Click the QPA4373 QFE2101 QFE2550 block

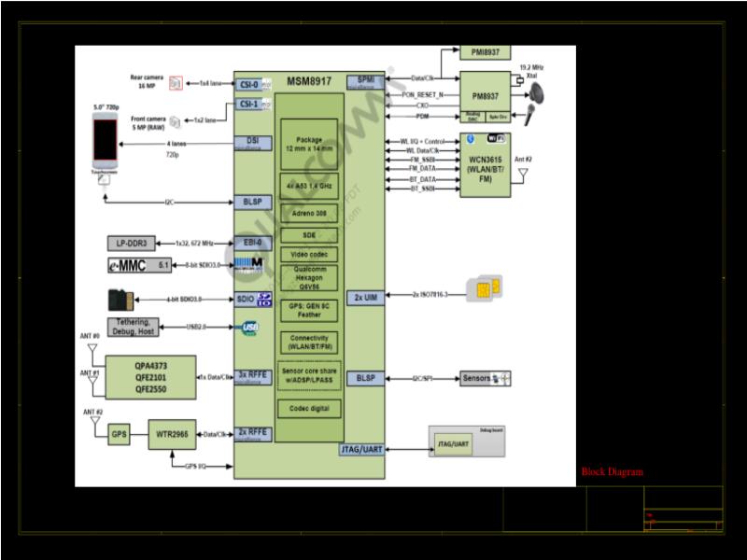(150, 377)
